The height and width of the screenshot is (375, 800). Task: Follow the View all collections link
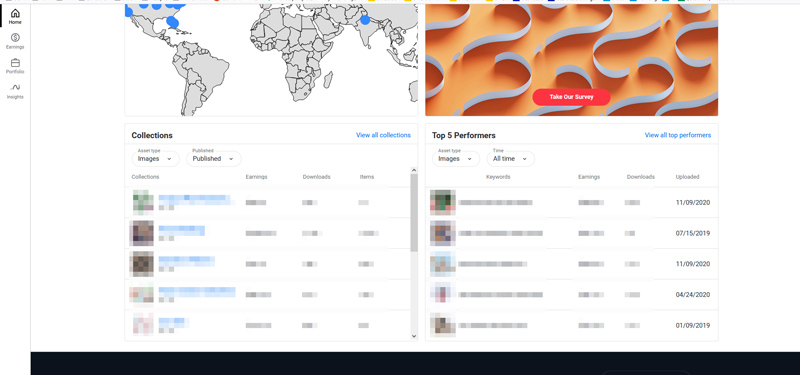tap(383, 135)
